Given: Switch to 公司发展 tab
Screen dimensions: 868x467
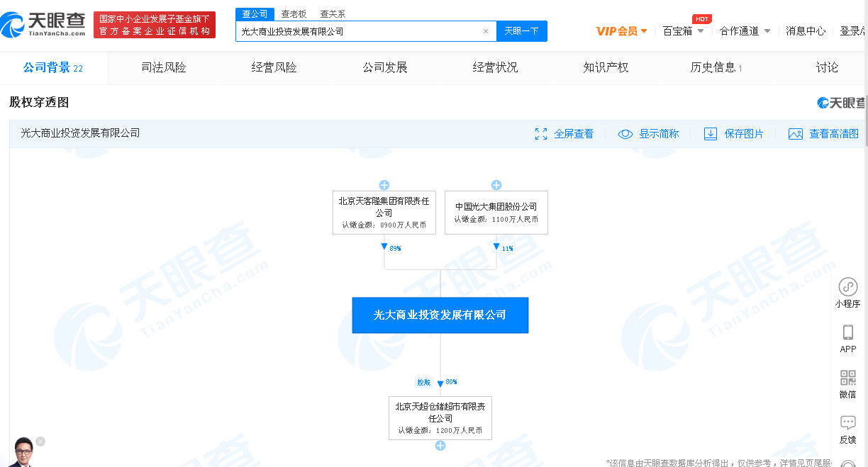Looking at the screenshot, I should coord(385,68).
